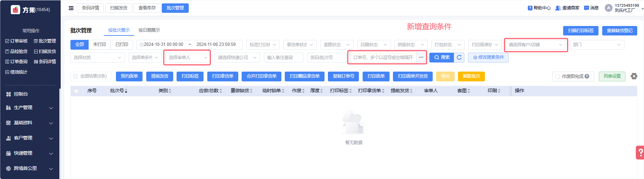The image size is (644, 179).
Task: Expand 生产管理 sidebar menu
Action: click(30, 108)
